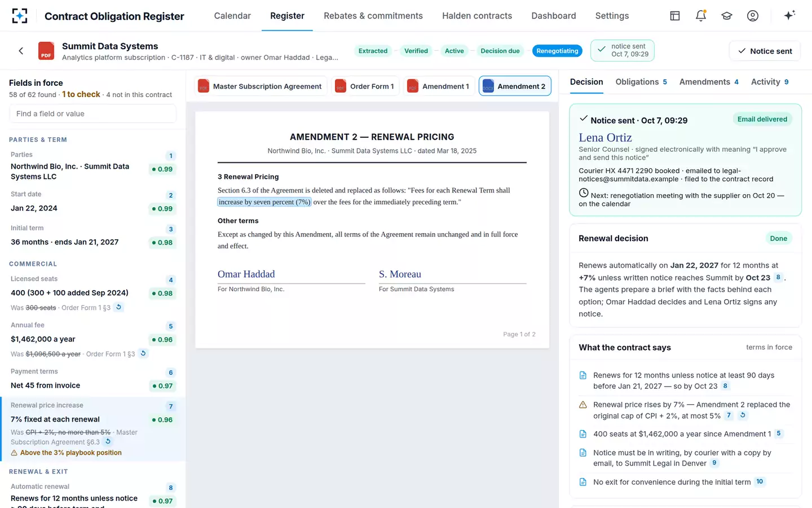Screen dimensions: 812x508
Task: Click the history icon after 'at most 5%' in What the contract says
Action: [x=743, y=415]
